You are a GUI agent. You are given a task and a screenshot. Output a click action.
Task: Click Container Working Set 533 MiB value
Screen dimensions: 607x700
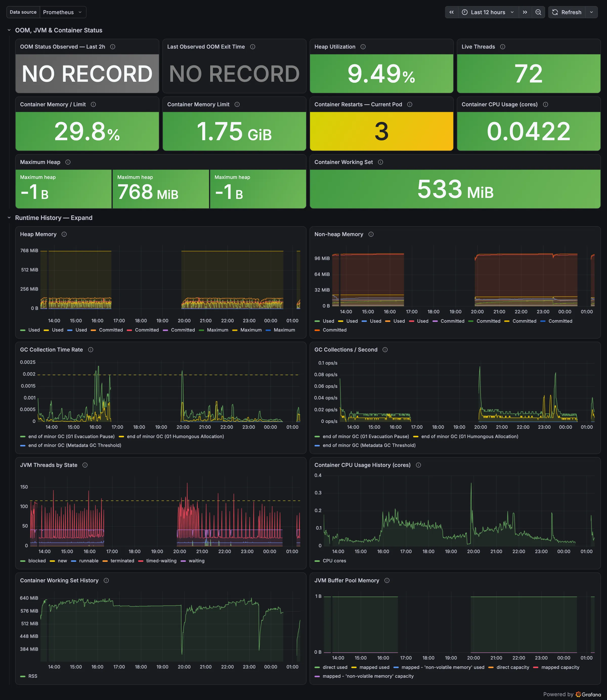click(x=455, y=189)
